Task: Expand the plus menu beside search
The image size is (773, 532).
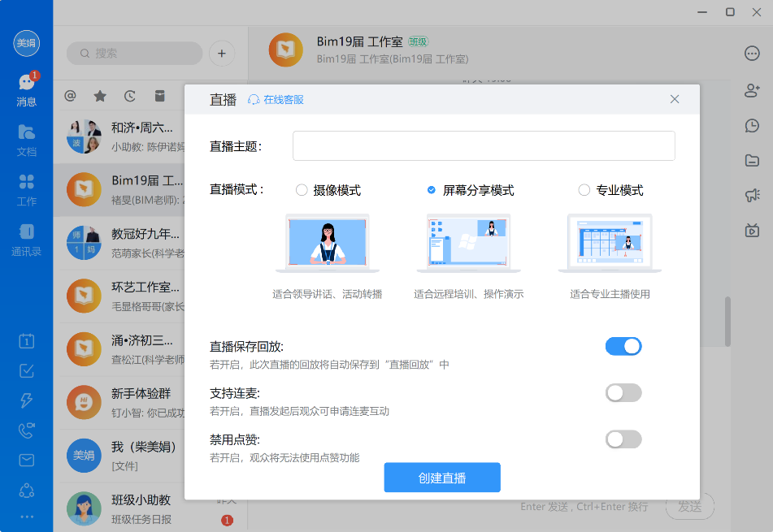Action: 222,54
